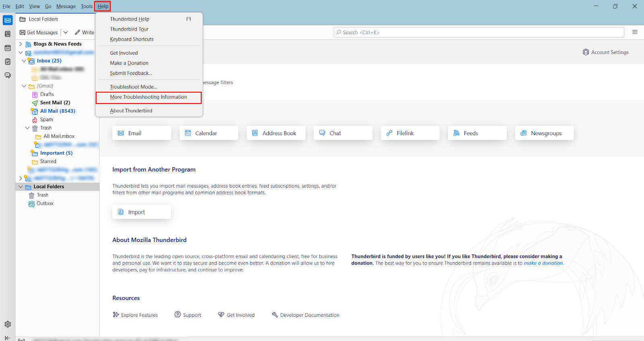Click the Calendar setup button
644x341 pixels.
209,133
